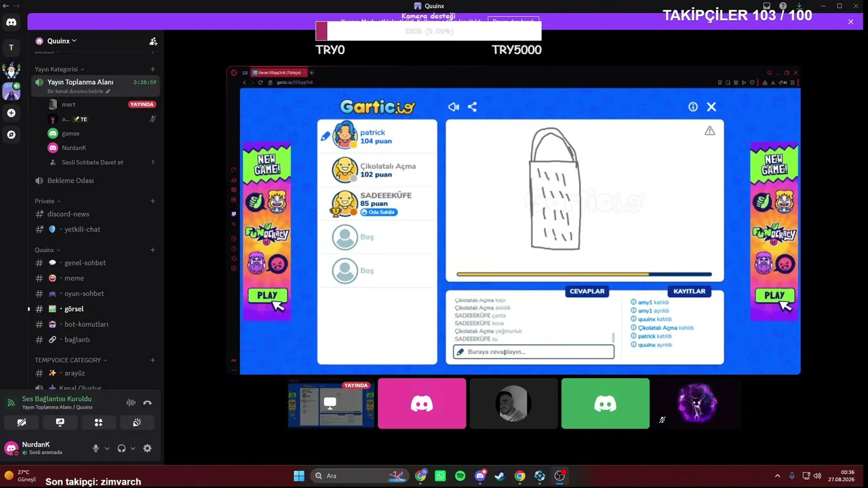Collapse the TEMPVOICE CATEGORY section
The width and height of the screenshot is (868, 488).
[71, 360]
